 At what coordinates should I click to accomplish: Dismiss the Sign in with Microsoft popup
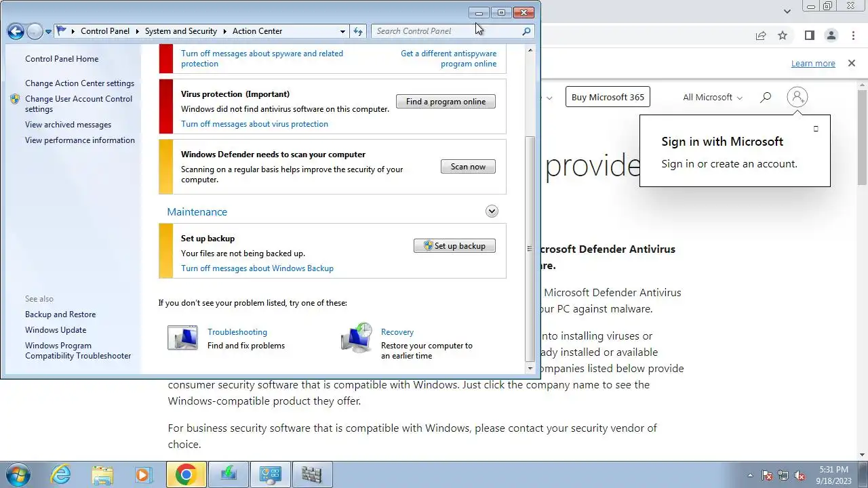[816, 129]
